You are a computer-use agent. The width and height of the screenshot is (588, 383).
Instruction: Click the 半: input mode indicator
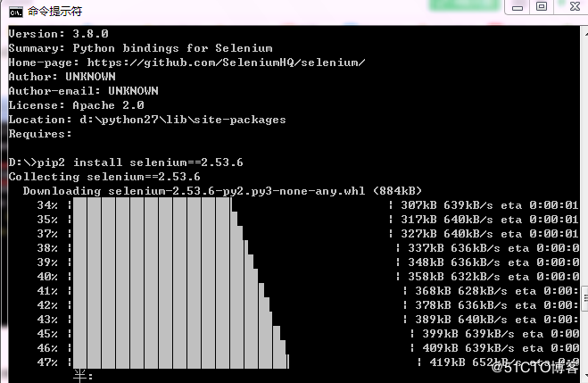pos(83,376)
